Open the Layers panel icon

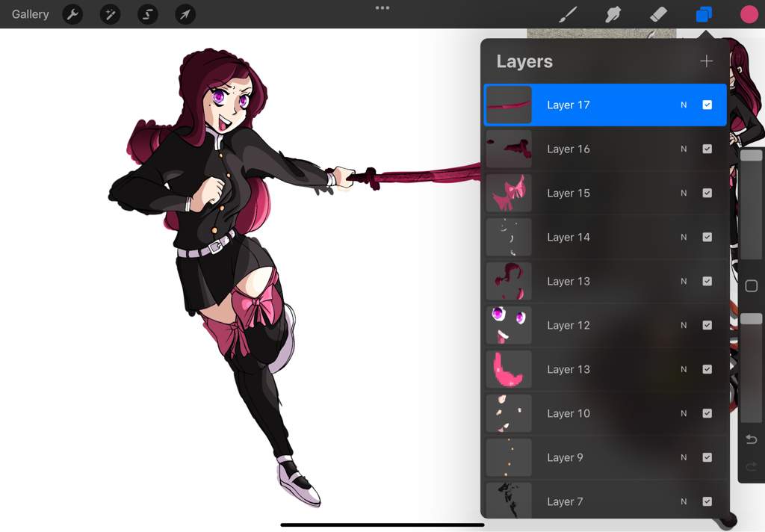pyautogui.click(x=703, y=14)
